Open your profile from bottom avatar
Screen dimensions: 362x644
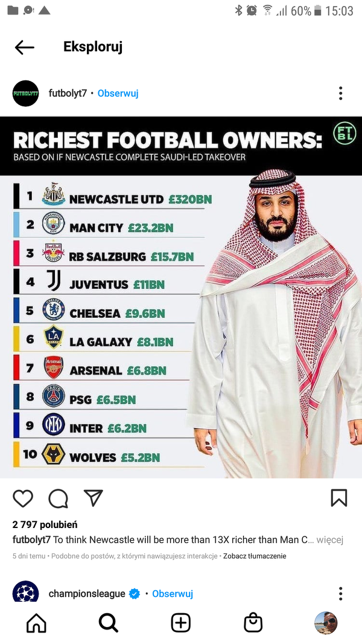coord(326,623)
